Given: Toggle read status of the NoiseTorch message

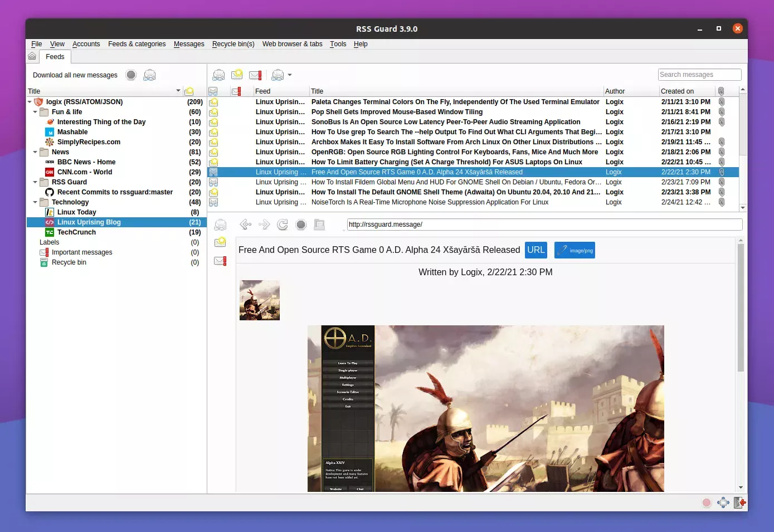Looking at the screenshot, I should tap(213, 202).
